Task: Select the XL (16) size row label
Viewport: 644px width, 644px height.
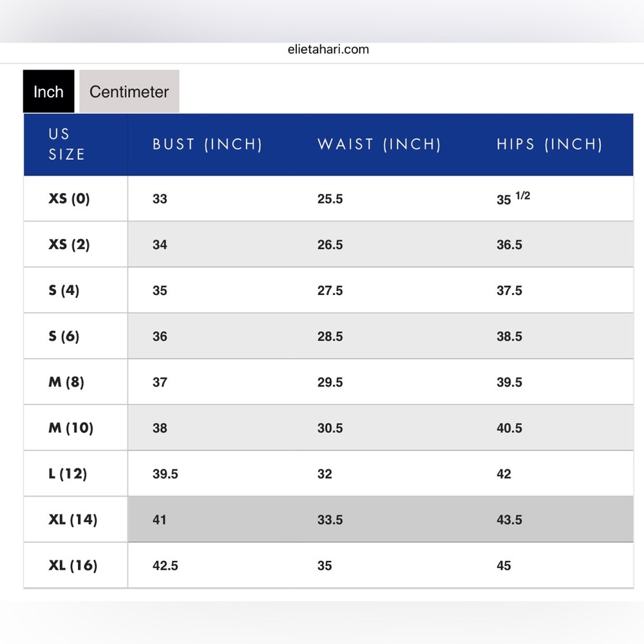Action: 73,565
